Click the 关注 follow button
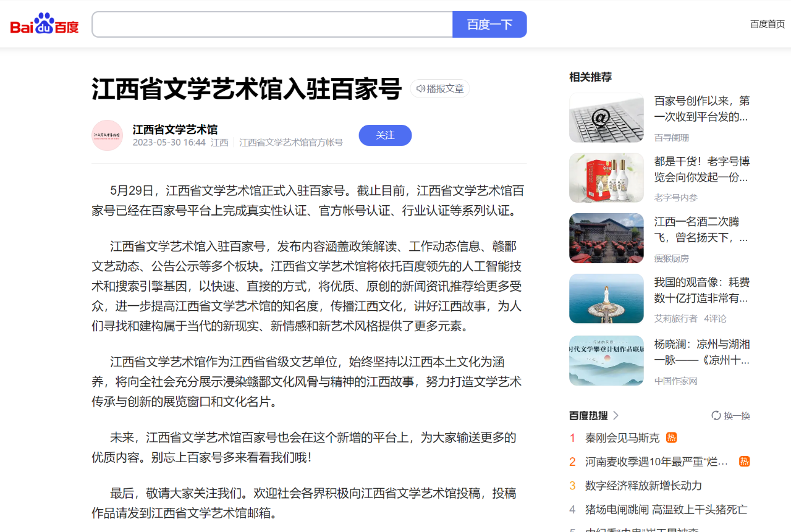 (385, 135)
